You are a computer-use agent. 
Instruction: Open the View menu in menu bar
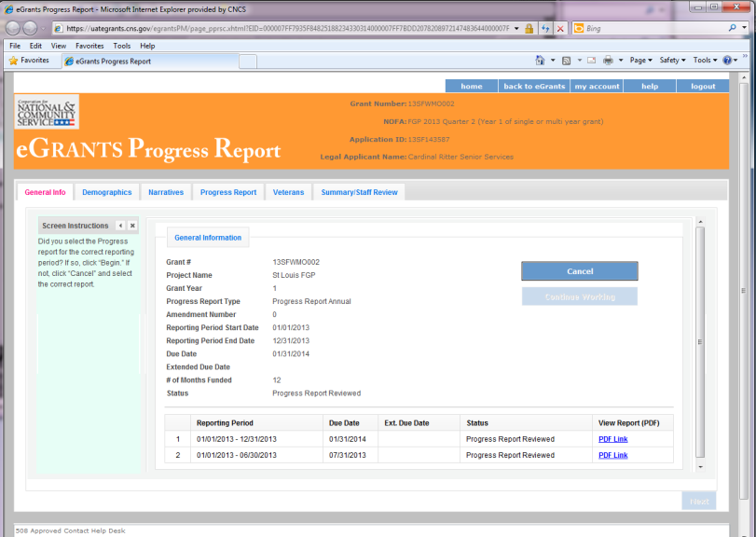coord(58,45)
